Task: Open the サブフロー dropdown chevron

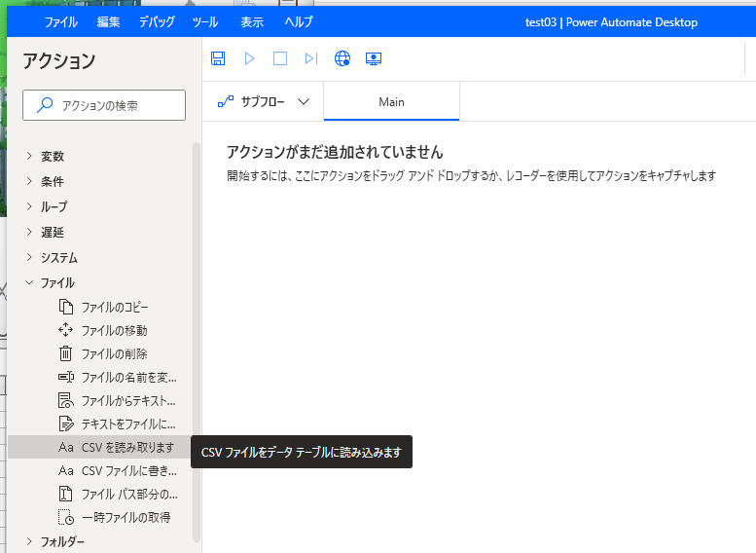Action: 304,101
